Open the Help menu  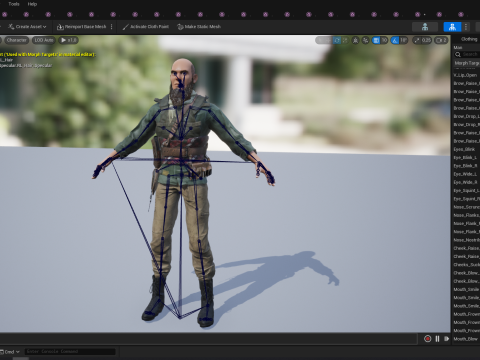pyautogui.click(x=32, y=4)
